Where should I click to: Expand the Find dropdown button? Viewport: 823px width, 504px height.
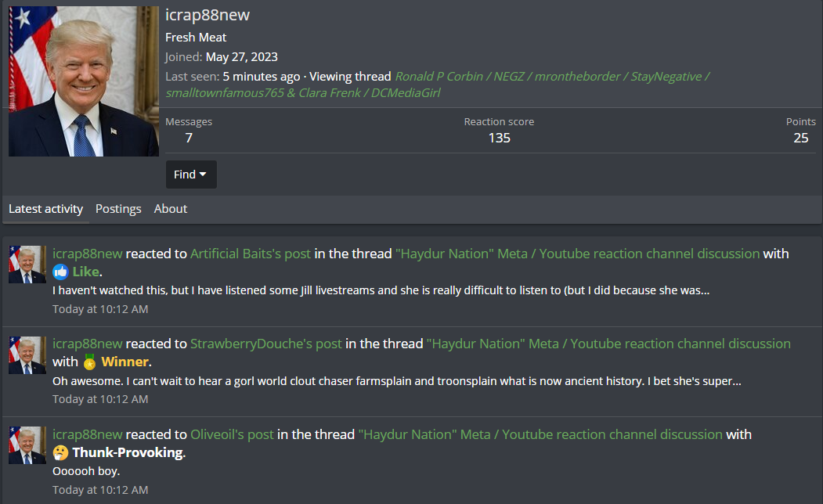[x=191, y=175]
